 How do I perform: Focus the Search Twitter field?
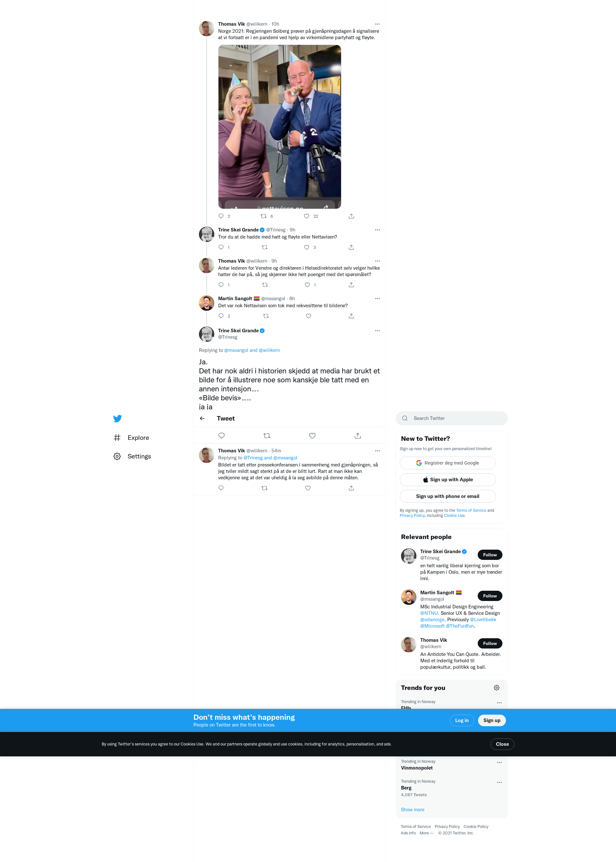click(x=451, y=418)
